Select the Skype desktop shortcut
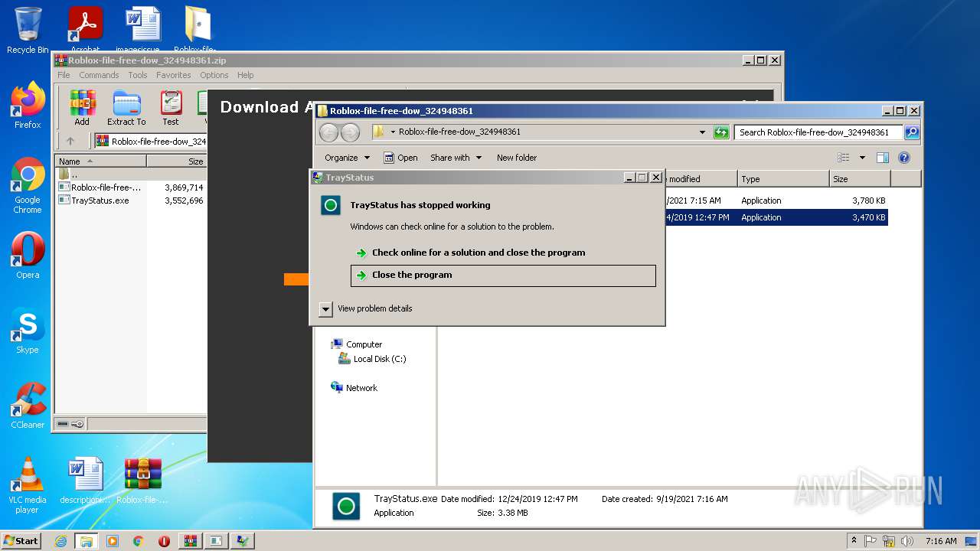The height and width of the screenshot is (551, 980). point(28,331)
